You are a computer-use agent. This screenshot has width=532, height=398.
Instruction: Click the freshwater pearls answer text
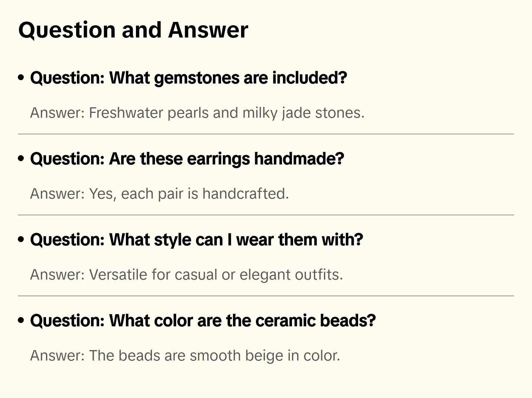coord(197,113)
